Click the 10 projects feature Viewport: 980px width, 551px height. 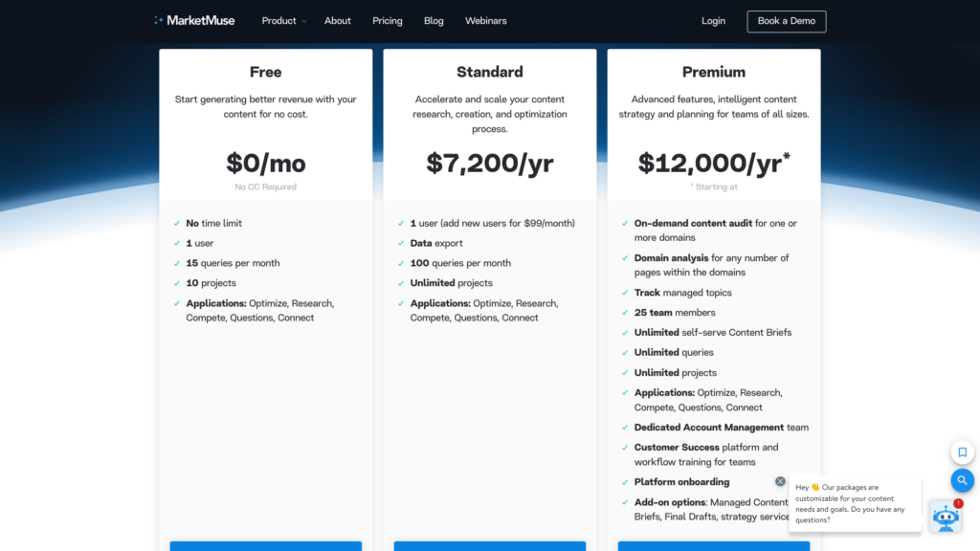(211, 283)
